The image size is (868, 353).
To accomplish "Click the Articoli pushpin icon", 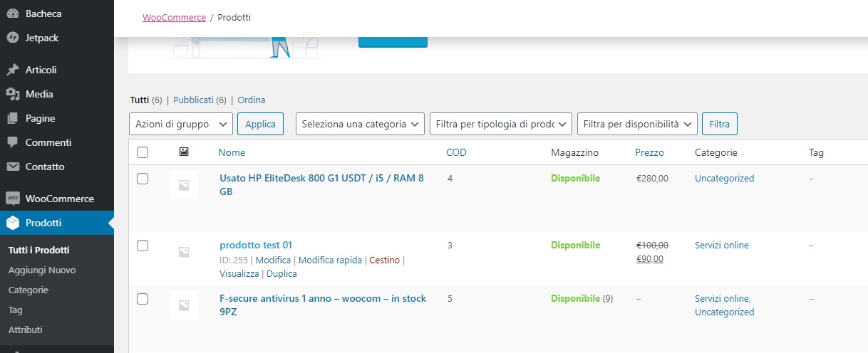I will click(12, 70).
